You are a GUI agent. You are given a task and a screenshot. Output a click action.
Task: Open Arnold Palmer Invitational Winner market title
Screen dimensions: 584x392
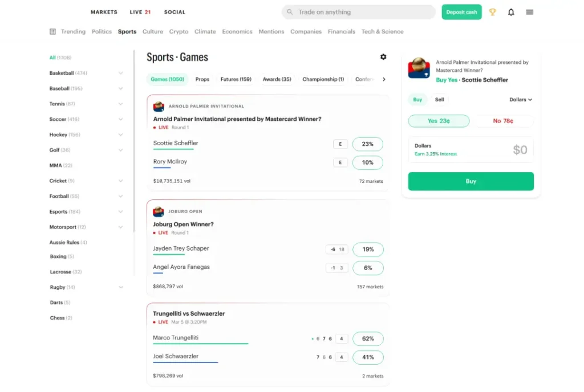pos(237,119)
